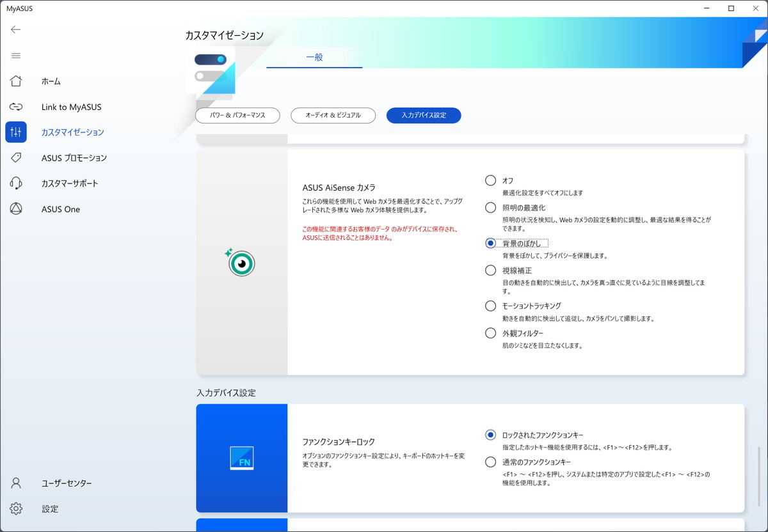
Task: Select モーショントラッキング radio button
Action: pos(490,306)
